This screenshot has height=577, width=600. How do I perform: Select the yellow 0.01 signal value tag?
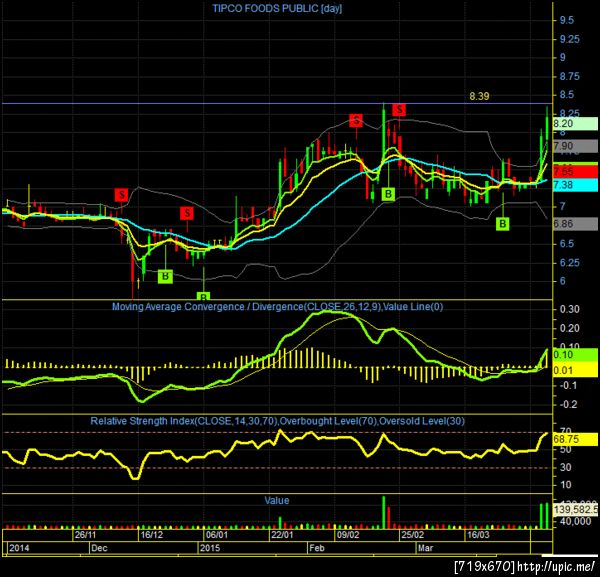575,370
